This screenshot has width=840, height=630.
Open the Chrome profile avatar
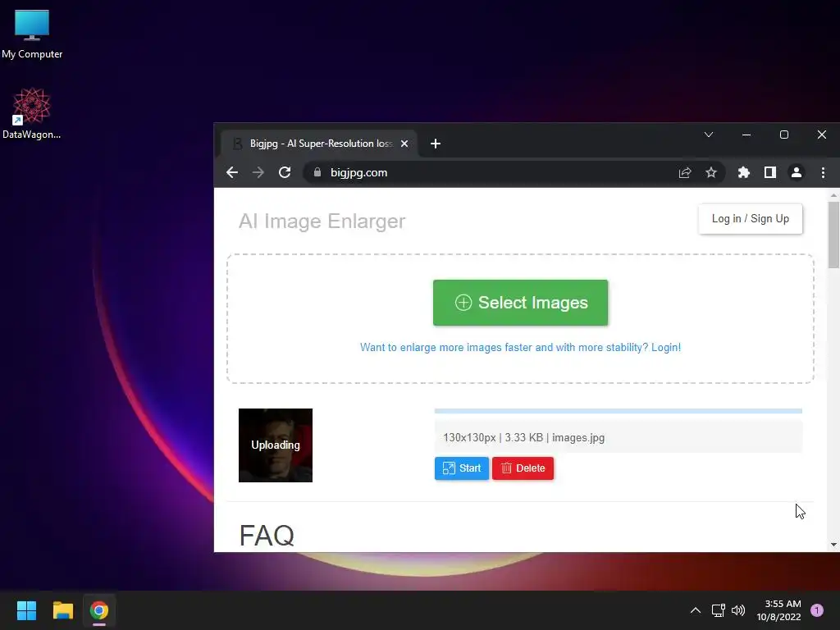tap(797, 172)
